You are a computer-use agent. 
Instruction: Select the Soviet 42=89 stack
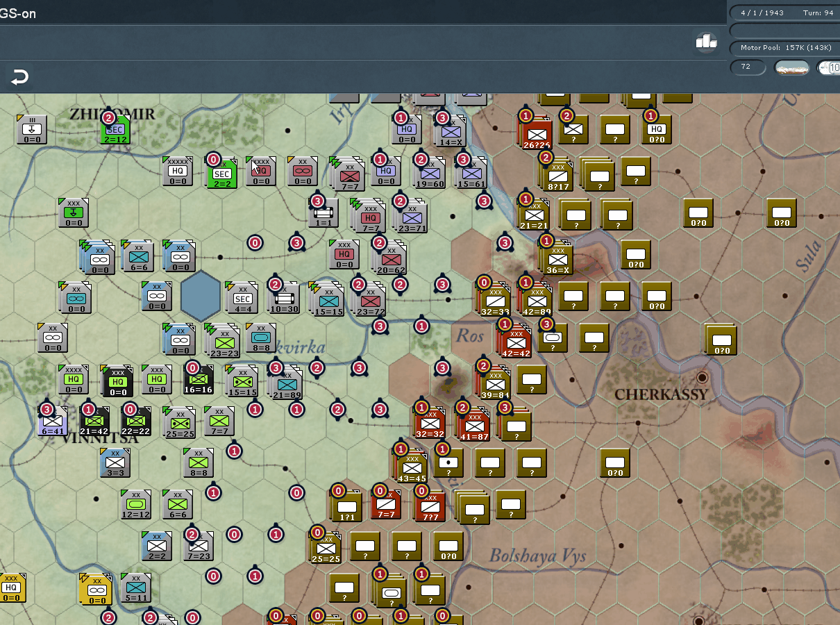pos(536,300)
